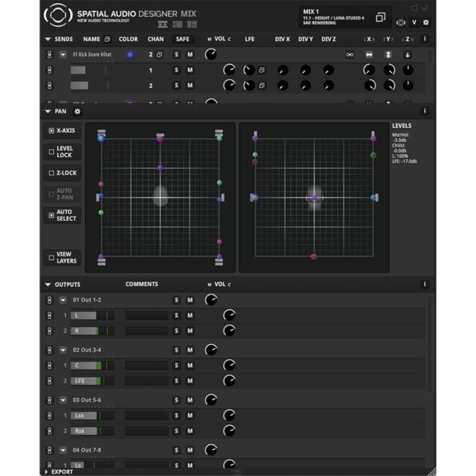Image resolution: width=476 pixels, height=476 pixels.
Task: Collapse the 01 Out 1-2 group
Action: (x=63, y=300)
